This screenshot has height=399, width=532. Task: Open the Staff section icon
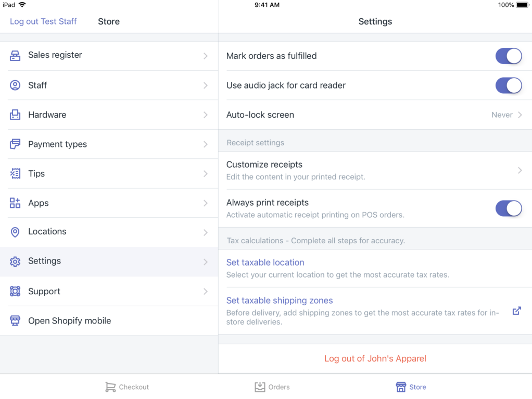(15, 84)
